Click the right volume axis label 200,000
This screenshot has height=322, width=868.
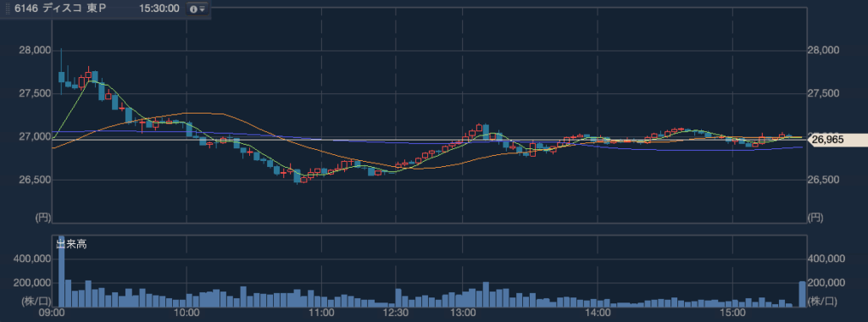tap(826, 283)
